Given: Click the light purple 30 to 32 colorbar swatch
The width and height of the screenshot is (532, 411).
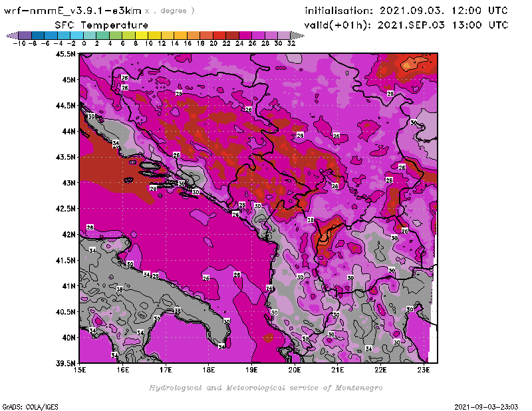Looking at the screenshot, I should point(284,35).
